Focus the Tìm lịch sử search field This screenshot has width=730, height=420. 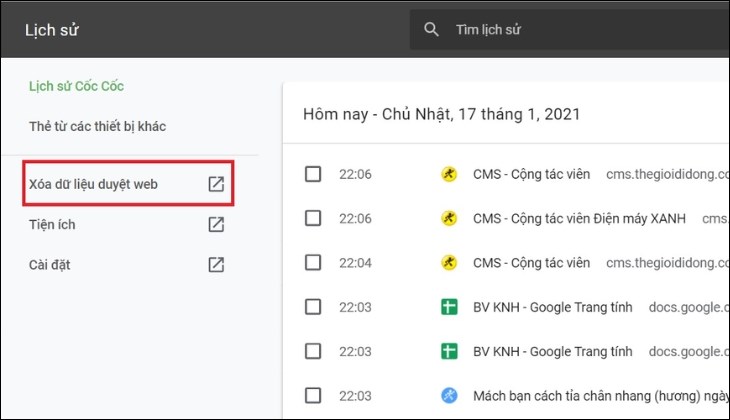569,29
